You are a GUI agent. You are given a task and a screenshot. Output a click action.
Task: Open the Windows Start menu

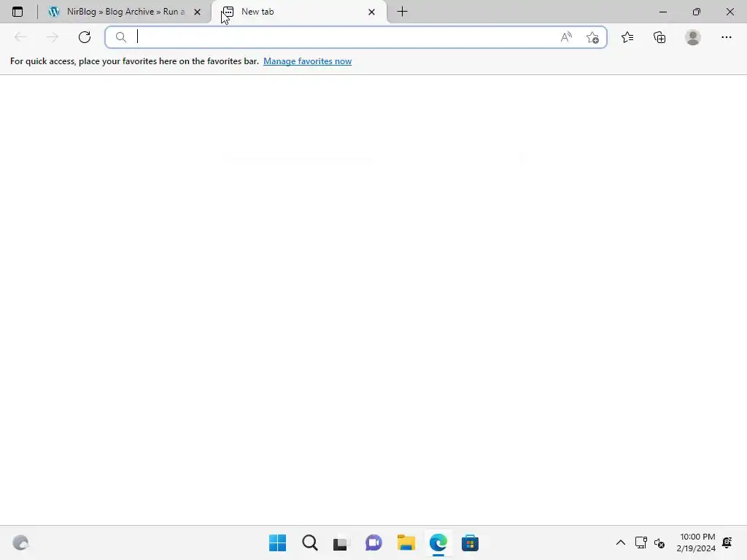[277, 542]
